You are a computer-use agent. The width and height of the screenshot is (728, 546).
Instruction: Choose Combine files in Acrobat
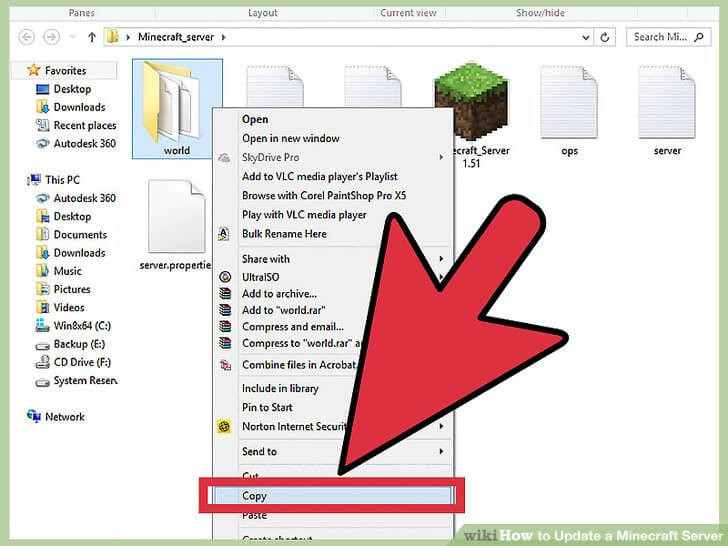299,365
